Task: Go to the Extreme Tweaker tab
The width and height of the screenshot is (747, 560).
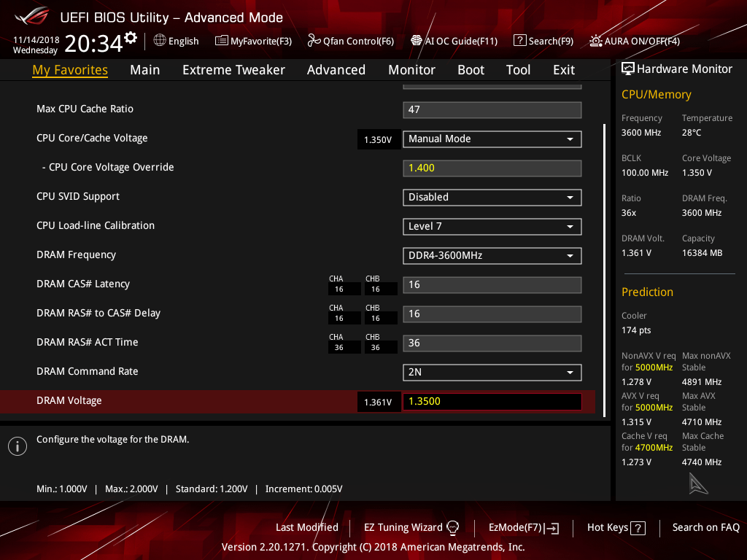Action: [x=233, y=70]
